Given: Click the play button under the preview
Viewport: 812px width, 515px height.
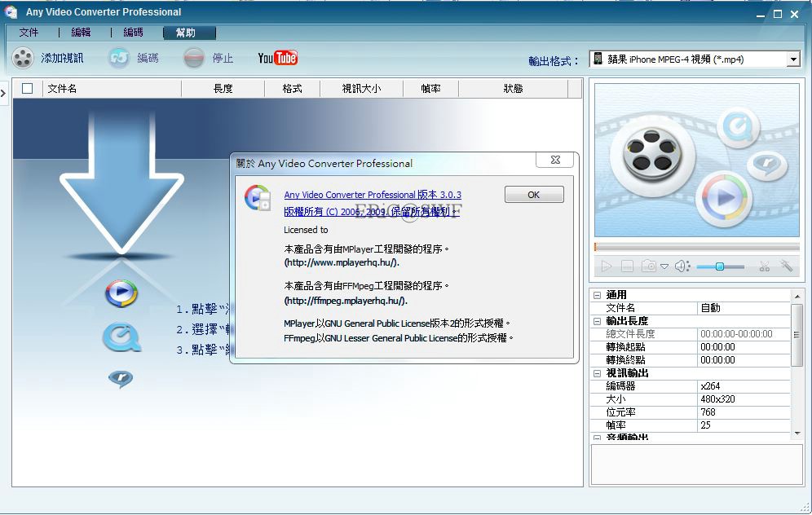Looking at the screenshot, I should 606,266.
